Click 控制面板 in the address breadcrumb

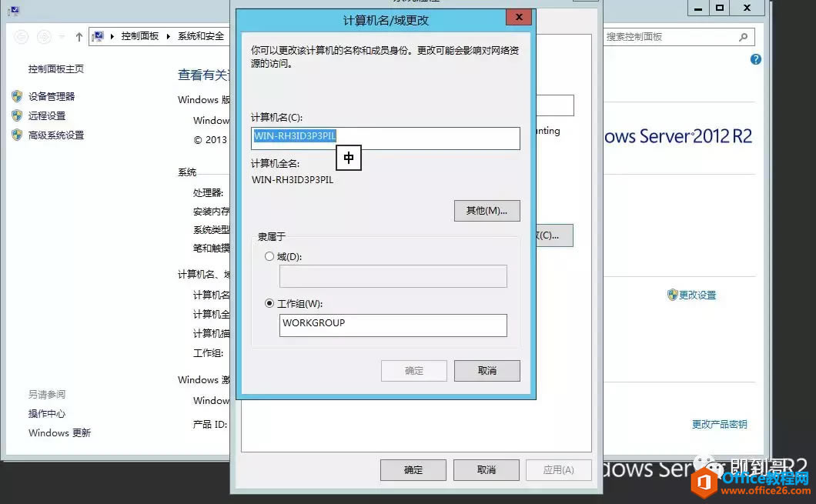point(140,36)
